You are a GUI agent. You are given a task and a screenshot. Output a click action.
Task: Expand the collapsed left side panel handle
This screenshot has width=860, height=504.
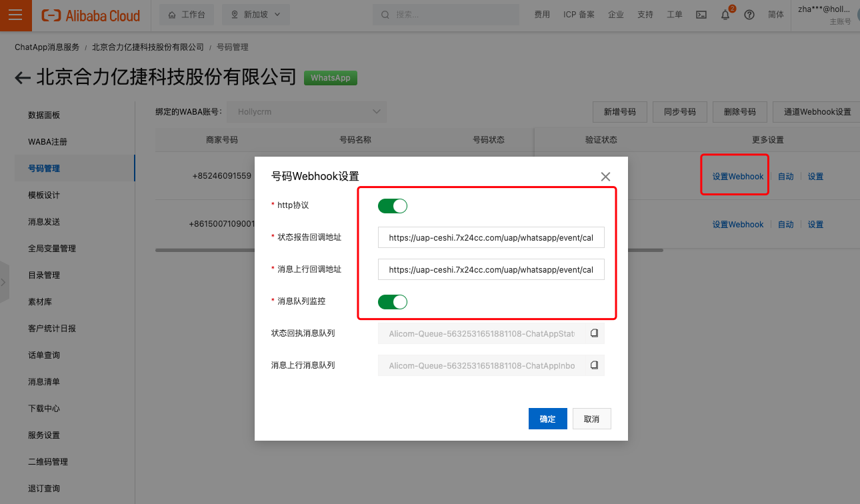(4, 282)
